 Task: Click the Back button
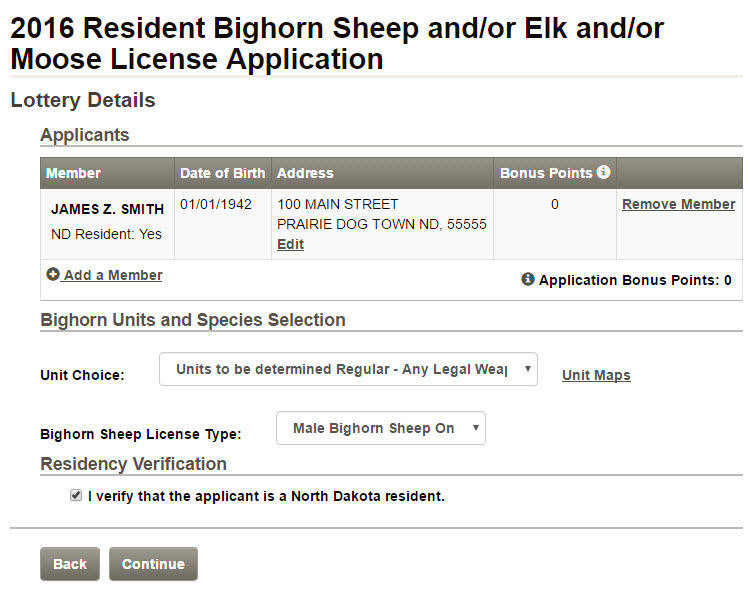click(70, 564)
